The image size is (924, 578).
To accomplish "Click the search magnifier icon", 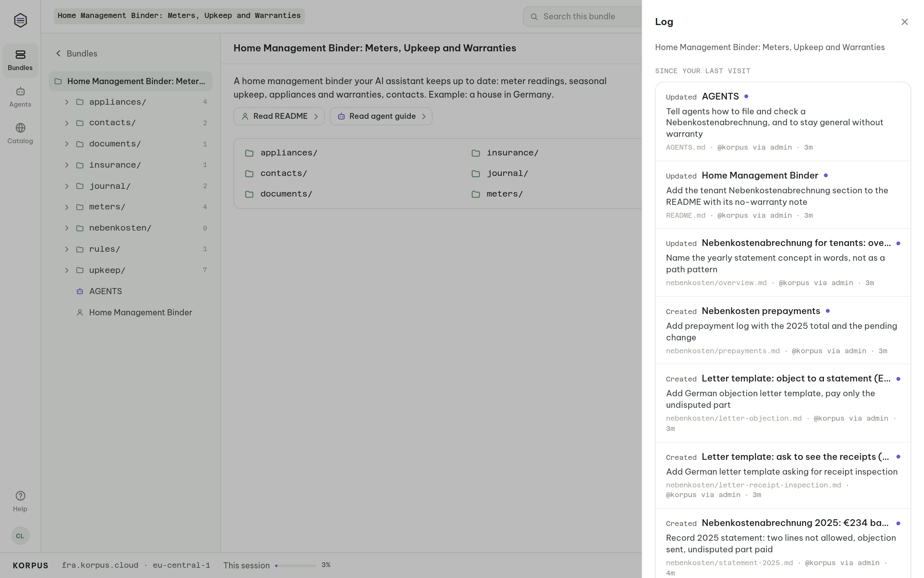I will 534,16.
